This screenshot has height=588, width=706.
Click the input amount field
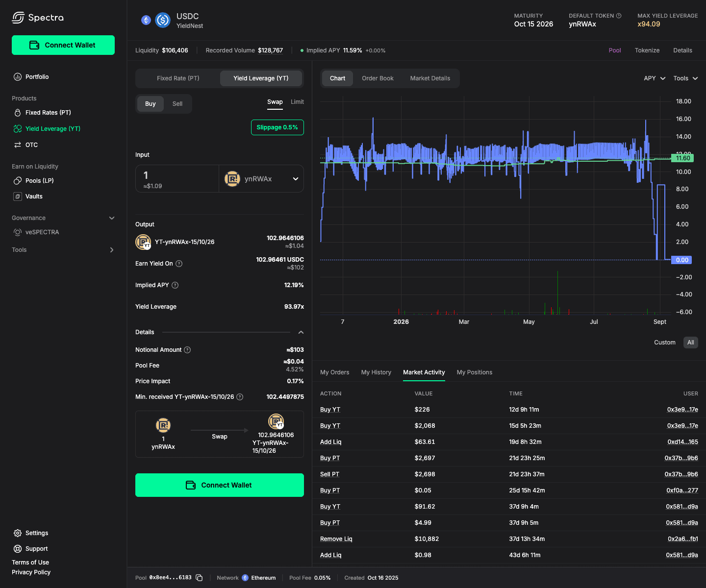coord(177,179)
